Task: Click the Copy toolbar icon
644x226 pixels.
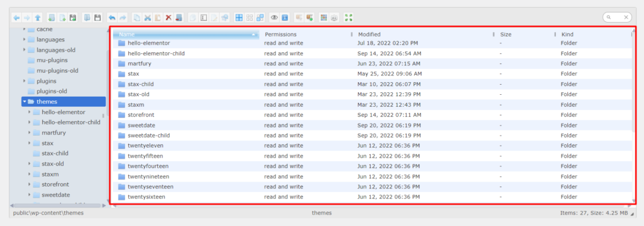Action: [136, 18]
